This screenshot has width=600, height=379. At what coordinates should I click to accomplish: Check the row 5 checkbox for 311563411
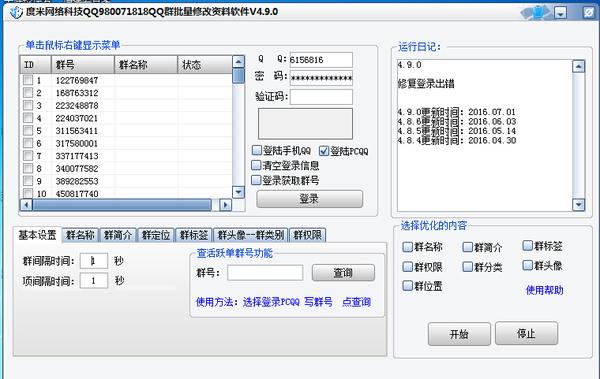[28, 131]
